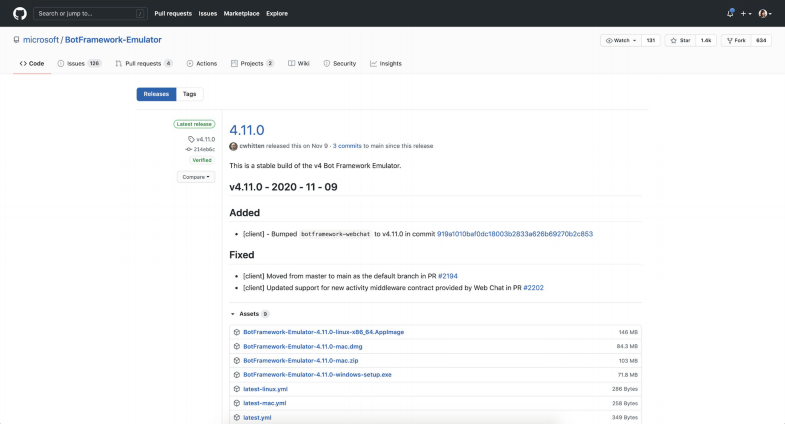Click the heading "v4.11.0 - 2020 - 11 - 09"
Image resolution: width=785 pixels, height=424 pixels.
pos(283,187)
